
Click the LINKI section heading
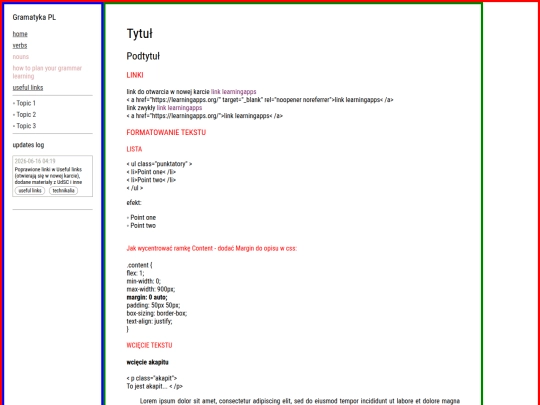point(135,75)
